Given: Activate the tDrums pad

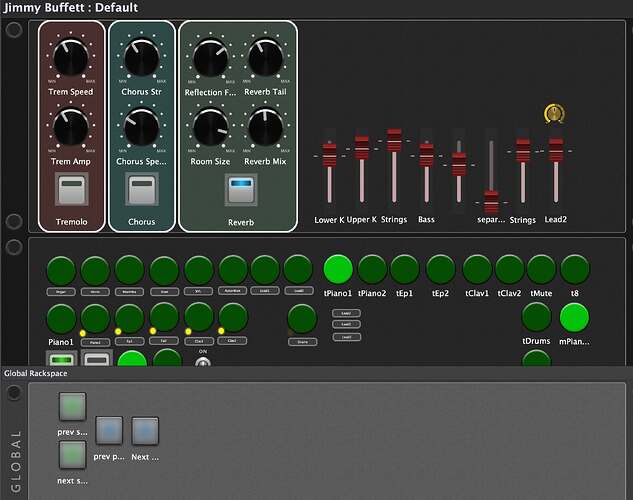Looking at the screenshot, I should coord(536,318).
